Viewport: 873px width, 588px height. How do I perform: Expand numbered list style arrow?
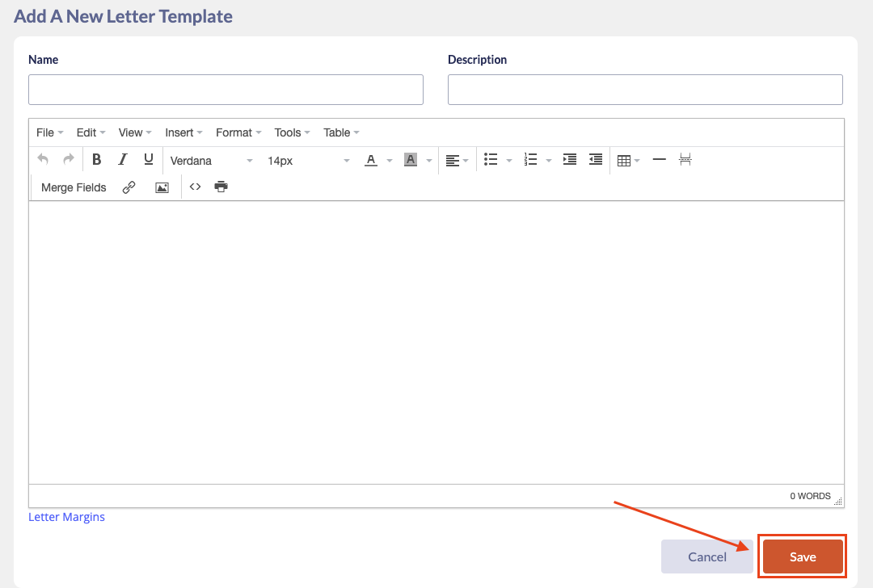coord(548,161)
